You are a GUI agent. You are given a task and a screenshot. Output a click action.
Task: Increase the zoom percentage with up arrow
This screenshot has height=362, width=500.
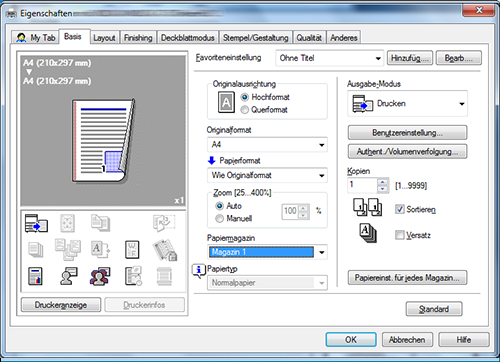[x=303, y=208]
